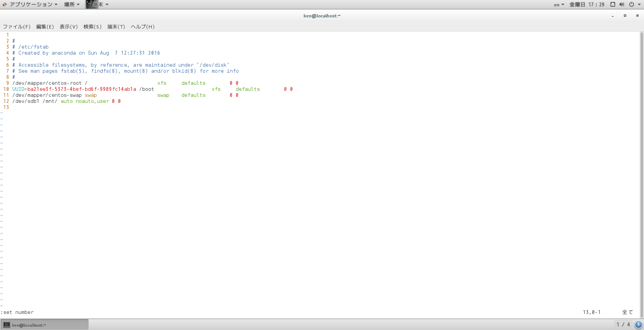Open the ファイル(F) menu

coord(17,27)
